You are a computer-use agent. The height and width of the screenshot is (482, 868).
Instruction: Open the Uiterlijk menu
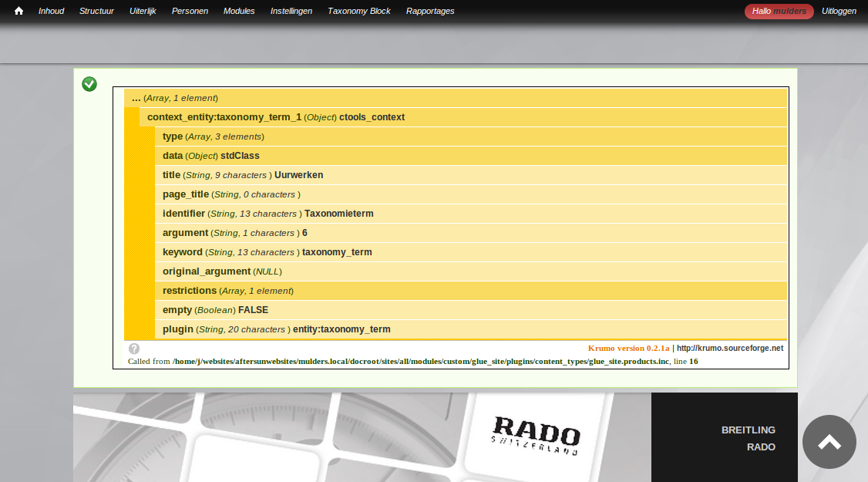[x=143, y=11]
